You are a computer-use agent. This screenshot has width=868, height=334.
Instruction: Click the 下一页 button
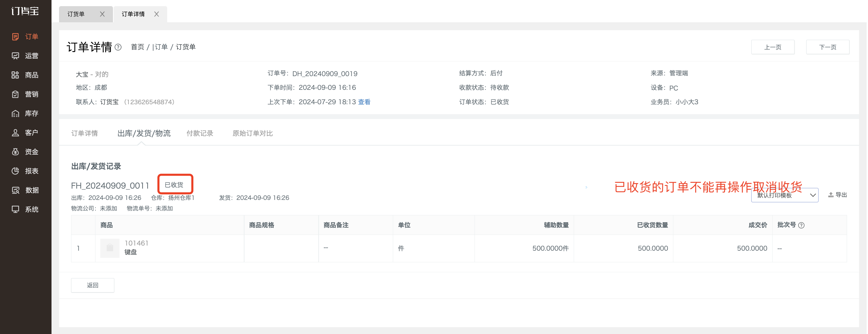[828, 47]
